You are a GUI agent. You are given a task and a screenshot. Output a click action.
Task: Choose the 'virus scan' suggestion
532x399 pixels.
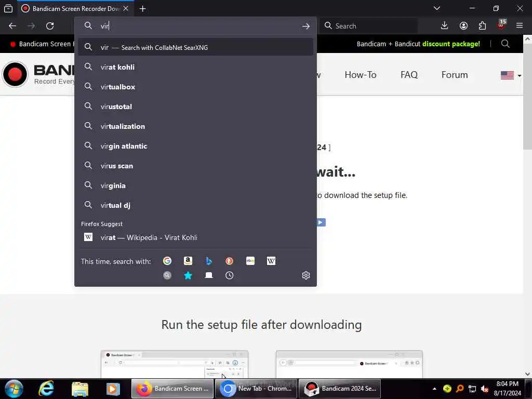pyautogui.click(x=195, y=166)
